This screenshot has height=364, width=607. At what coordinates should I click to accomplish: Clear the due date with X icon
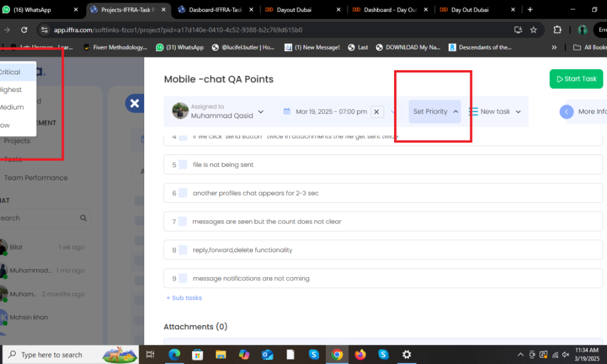coord(377,112)
